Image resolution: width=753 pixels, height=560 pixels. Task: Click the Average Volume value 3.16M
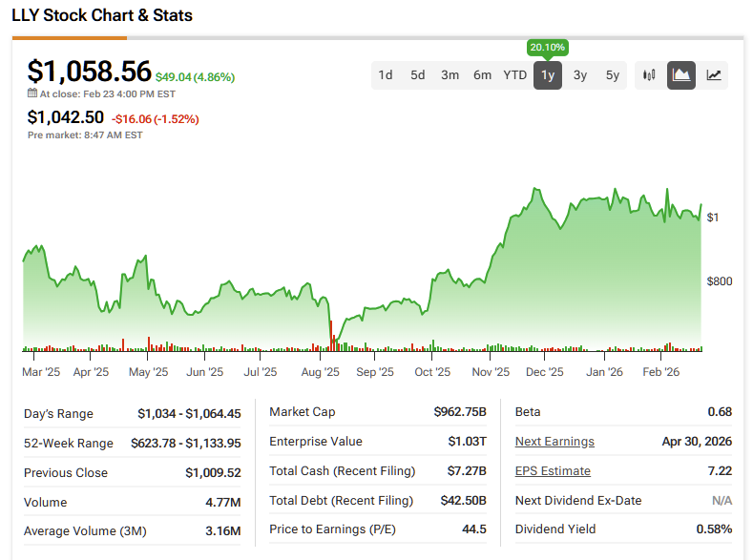[x=222, y=531]
